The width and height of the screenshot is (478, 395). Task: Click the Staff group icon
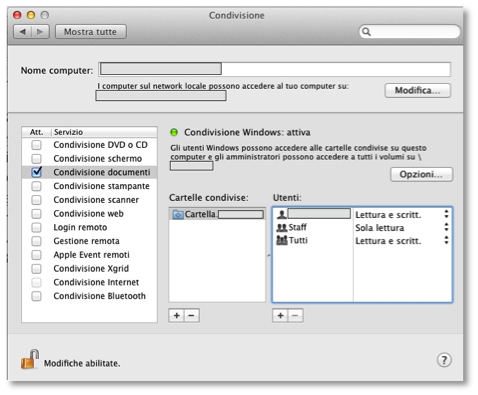(282, 227)
